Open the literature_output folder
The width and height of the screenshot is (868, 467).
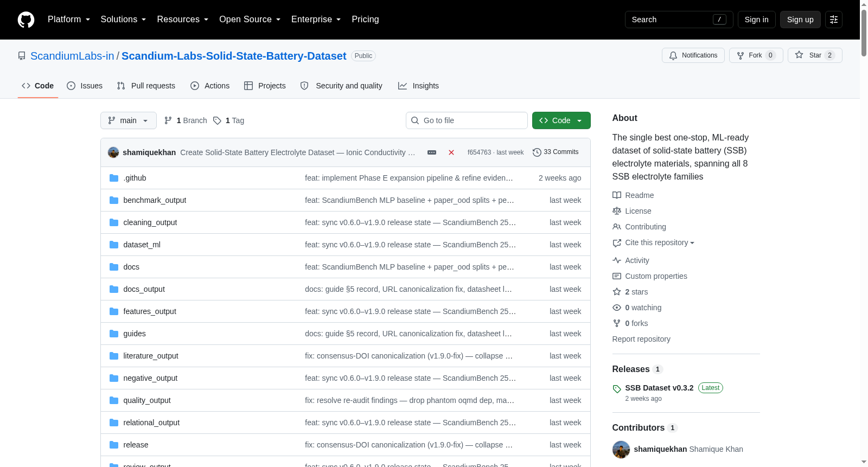(x=151, y=356)
